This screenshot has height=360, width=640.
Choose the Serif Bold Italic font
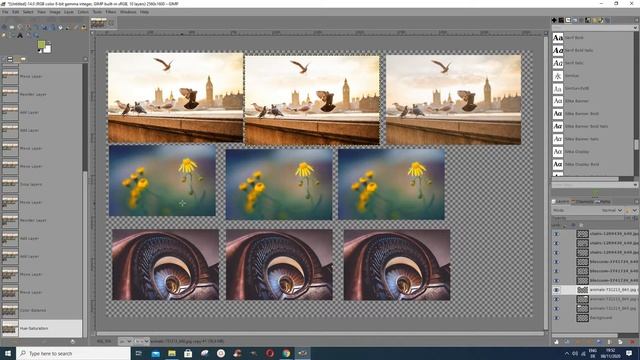point(593,50)
